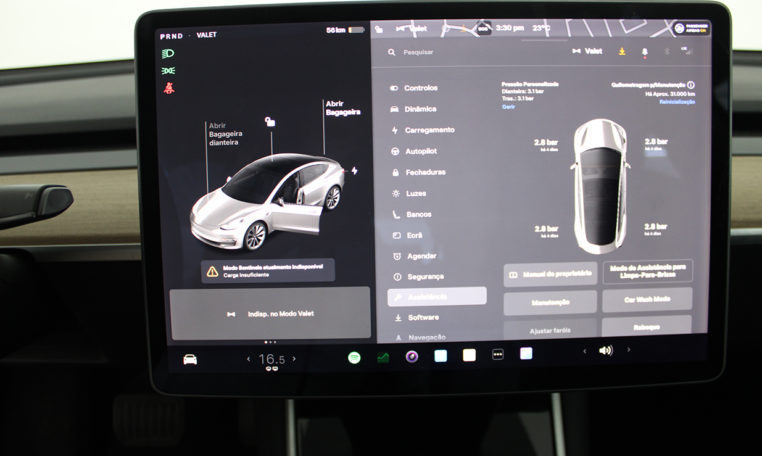Screen dimensions: 762x456
Task: Tap the charge port lightning bolt icon
Action: 354,171
